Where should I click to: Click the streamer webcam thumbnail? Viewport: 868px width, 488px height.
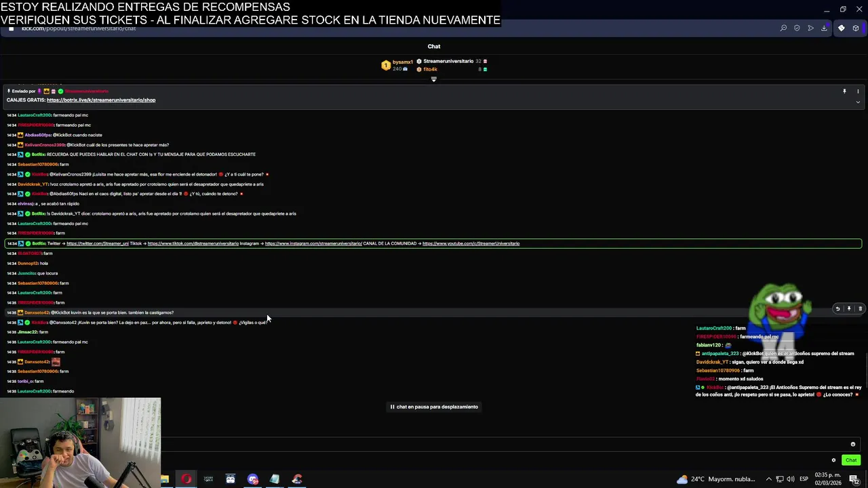80,443
